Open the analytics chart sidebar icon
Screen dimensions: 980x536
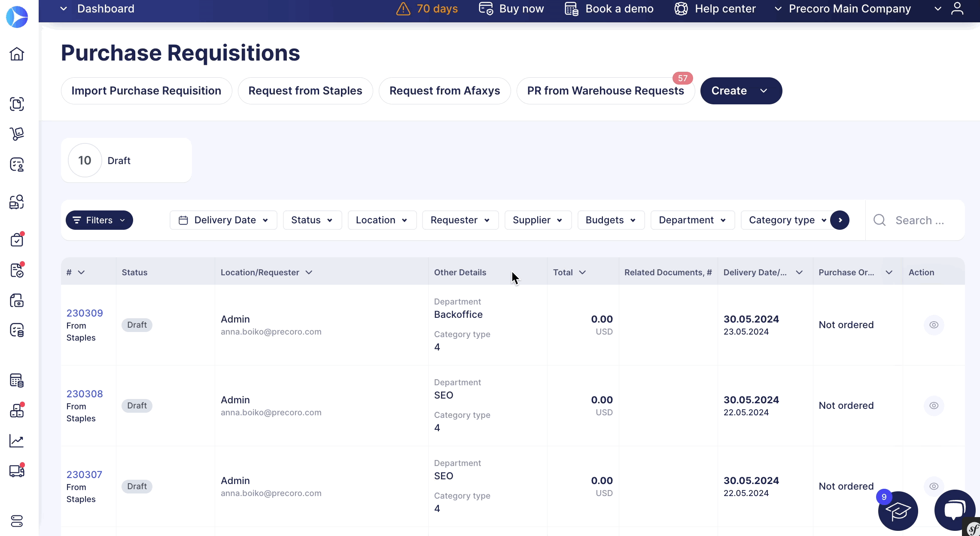tap(17, 441)
